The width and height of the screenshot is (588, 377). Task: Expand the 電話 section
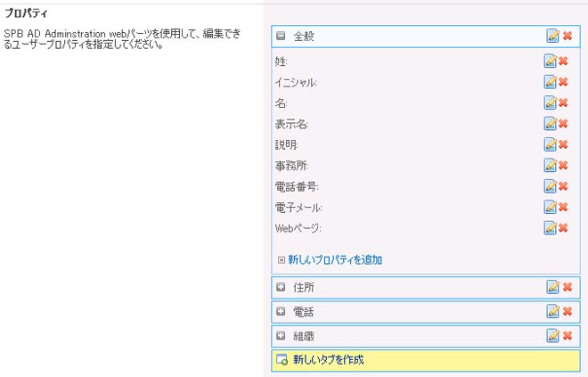[281, 311]
